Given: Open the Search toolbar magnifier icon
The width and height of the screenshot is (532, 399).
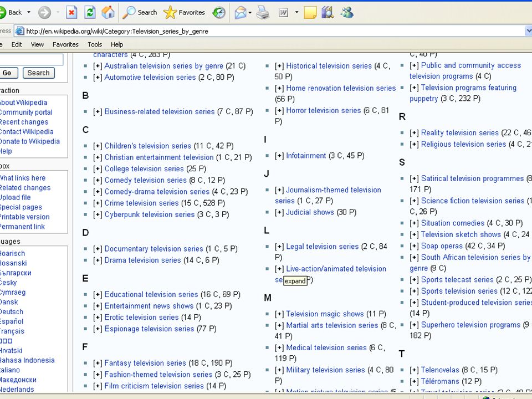Looking at the screenshot, I should click(x=129, y=13).
